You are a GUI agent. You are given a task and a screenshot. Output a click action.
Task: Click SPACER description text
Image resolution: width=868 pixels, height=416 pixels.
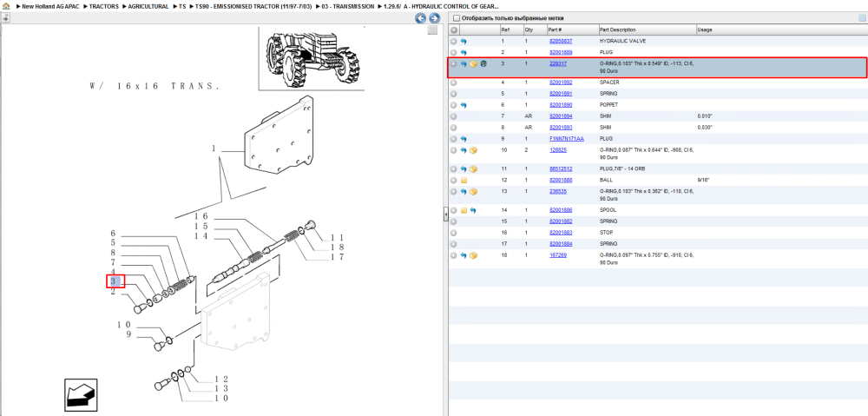pyautogui.click(x=609, y=83)
